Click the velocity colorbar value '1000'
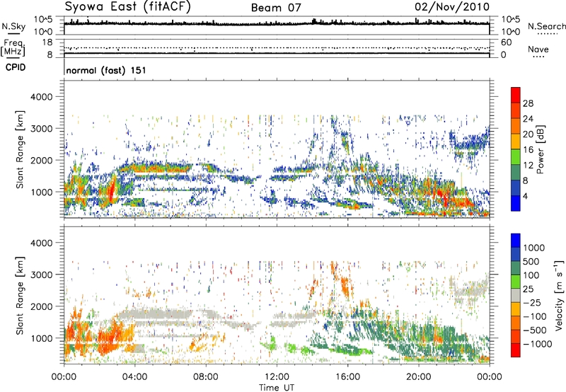566x392 pixels. pos(534,248)
